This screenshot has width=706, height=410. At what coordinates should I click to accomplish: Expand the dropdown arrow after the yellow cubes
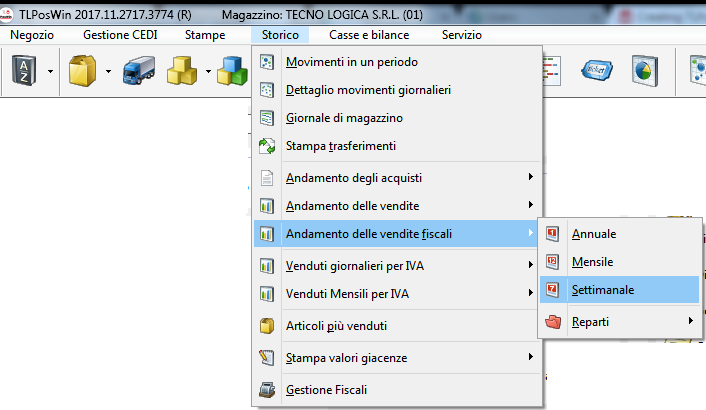point(207,71)
